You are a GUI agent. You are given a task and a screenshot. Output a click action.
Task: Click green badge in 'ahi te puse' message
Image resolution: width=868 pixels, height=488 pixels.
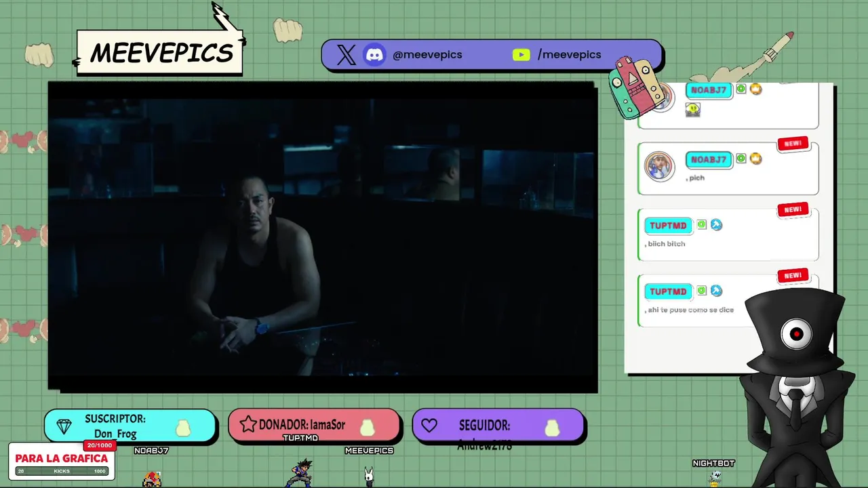pos(702,290)
